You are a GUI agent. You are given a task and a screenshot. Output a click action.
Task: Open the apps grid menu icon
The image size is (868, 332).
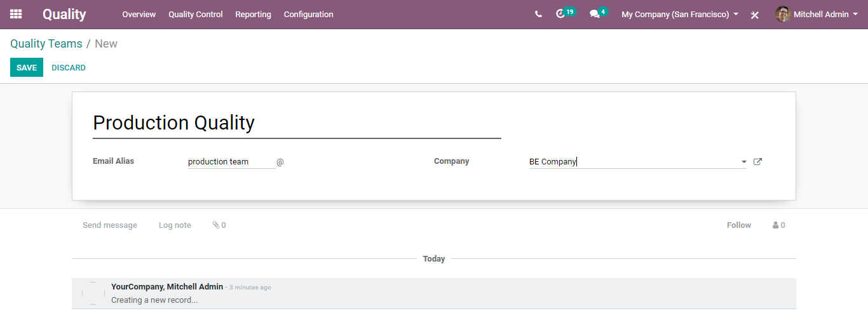(x=16, y=14)
